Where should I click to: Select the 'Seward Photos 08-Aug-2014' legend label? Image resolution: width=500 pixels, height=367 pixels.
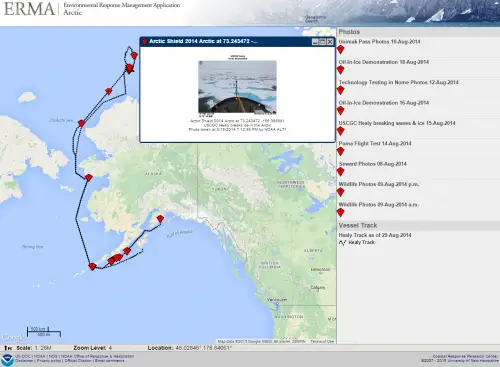point(373,164)
